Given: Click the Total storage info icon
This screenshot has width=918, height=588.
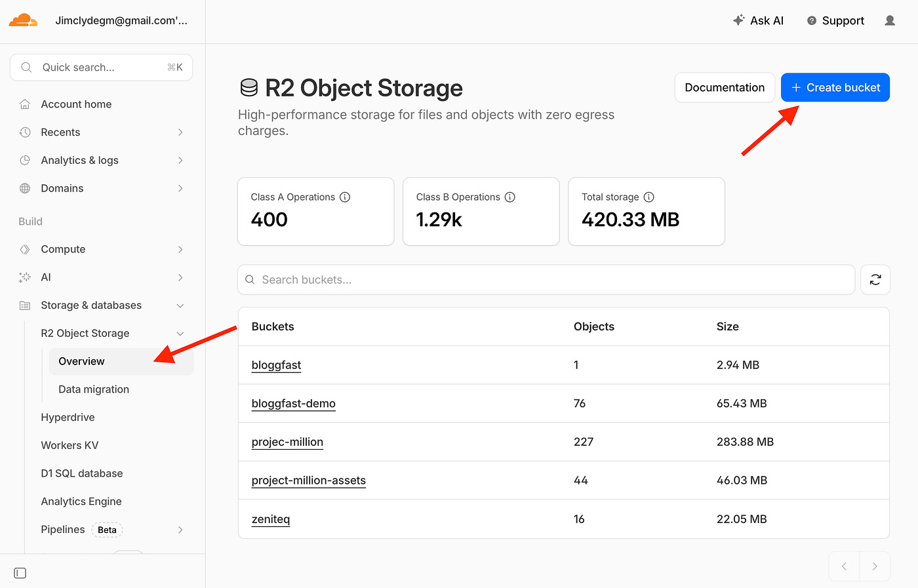Looking at the screenshot, I should pos(649,197).
